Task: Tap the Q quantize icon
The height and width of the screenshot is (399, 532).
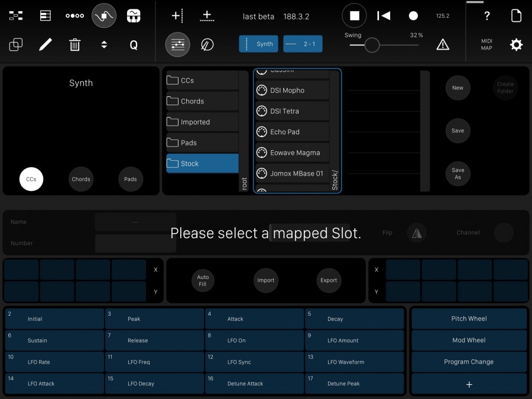Action: click(133, 44)
